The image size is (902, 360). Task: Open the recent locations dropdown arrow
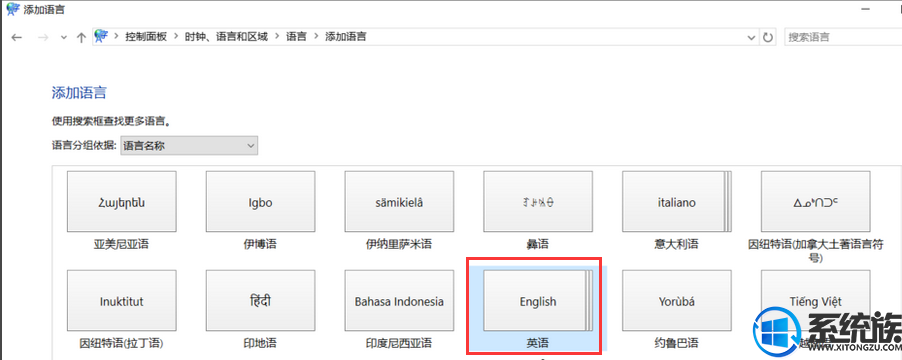(x=64, y=37)
